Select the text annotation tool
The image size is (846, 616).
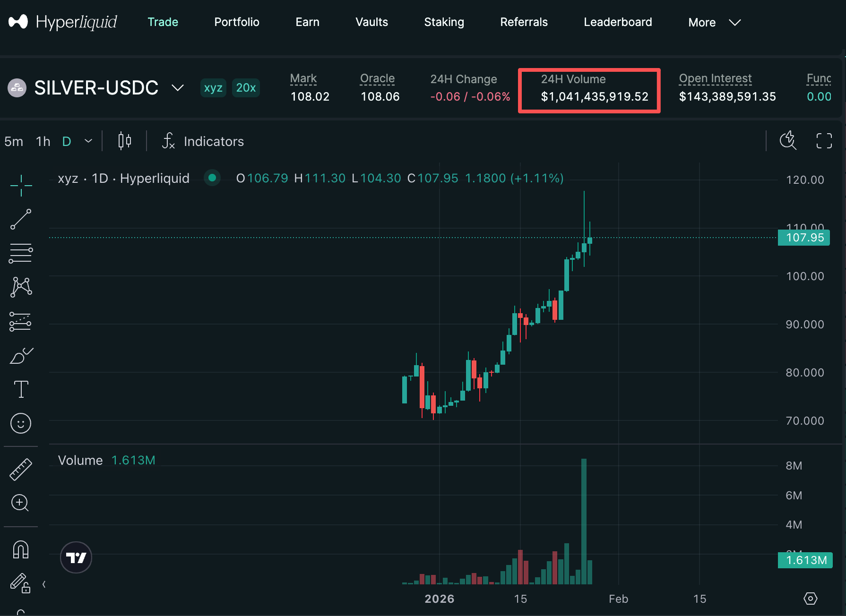(21, 389)
